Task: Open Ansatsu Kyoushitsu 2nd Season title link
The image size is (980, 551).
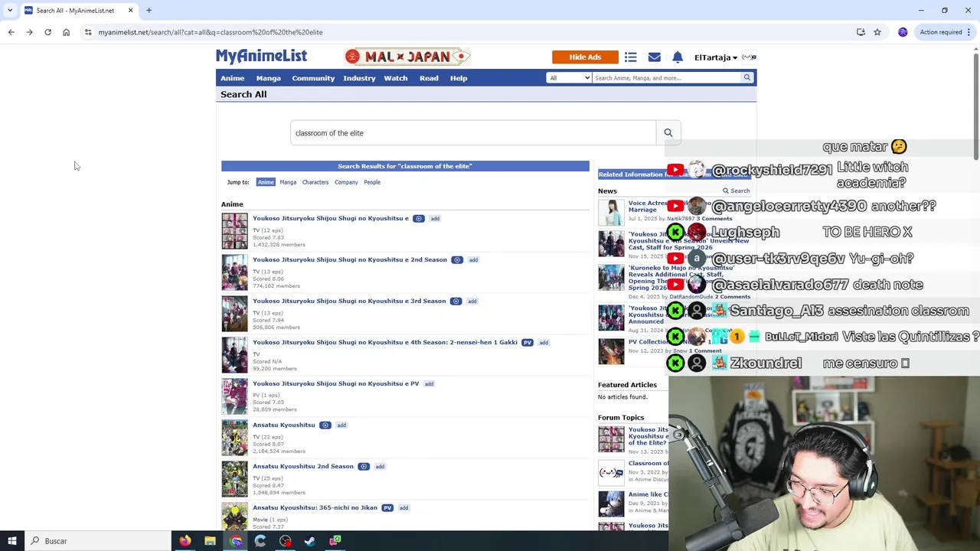Action: click(x=303, y=466)
